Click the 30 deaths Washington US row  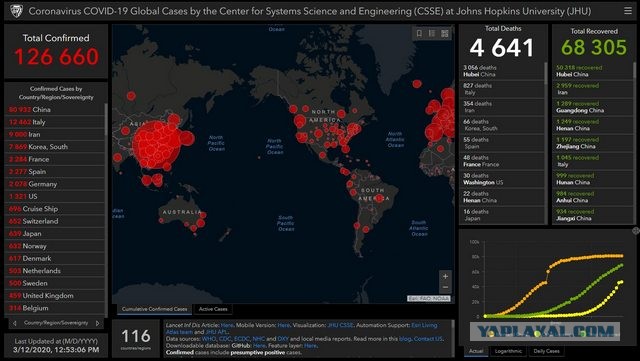(x=502, y=178)
